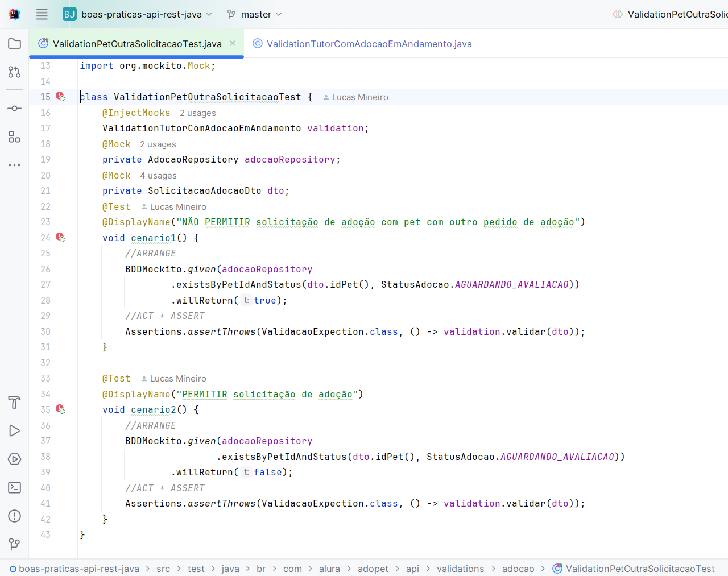Click the run configuration icon beside ValidationPetOutraSolic
The height and width of the screenshot is (576, 728).
point(618,14)
